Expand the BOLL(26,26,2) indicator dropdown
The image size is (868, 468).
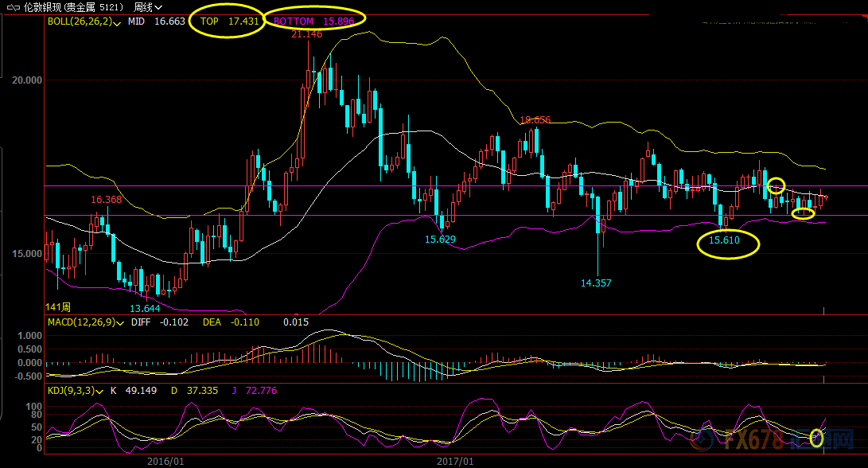(x=118, y=23)
